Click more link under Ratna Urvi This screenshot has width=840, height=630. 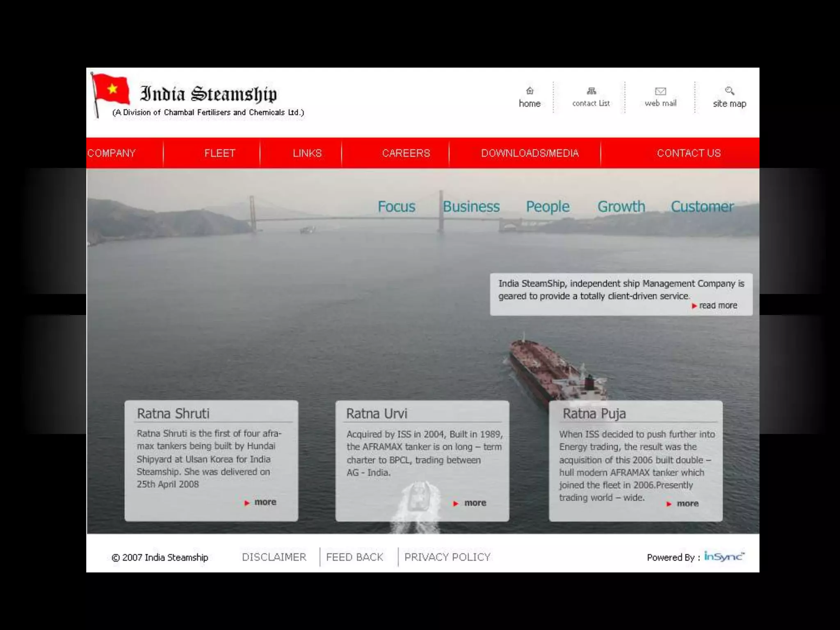click(x=475, y=503)
